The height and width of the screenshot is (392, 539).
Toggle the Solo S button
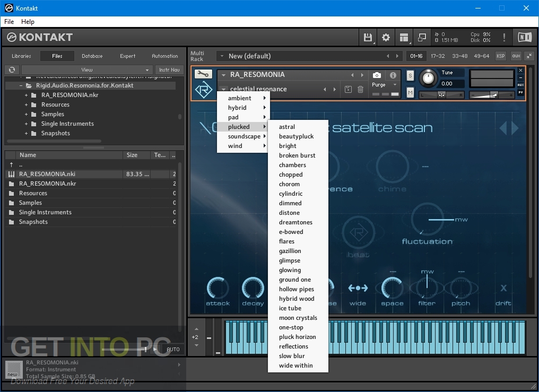pos(410,75)
